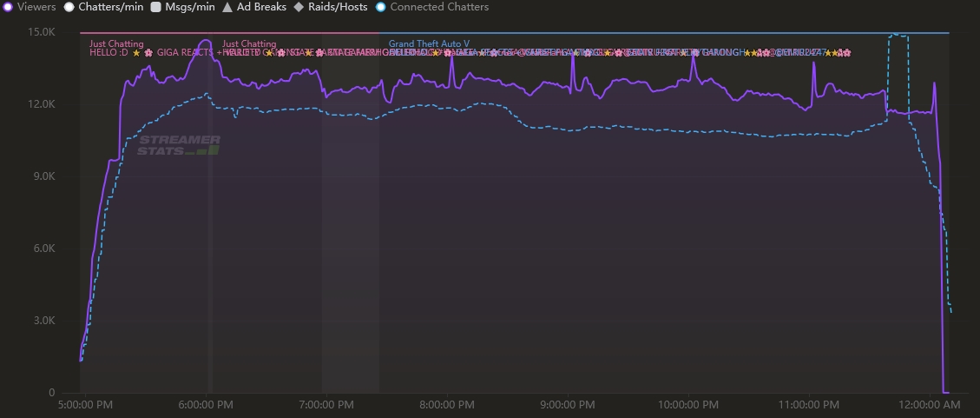Toggle the Chatters/min legend item

104,7
